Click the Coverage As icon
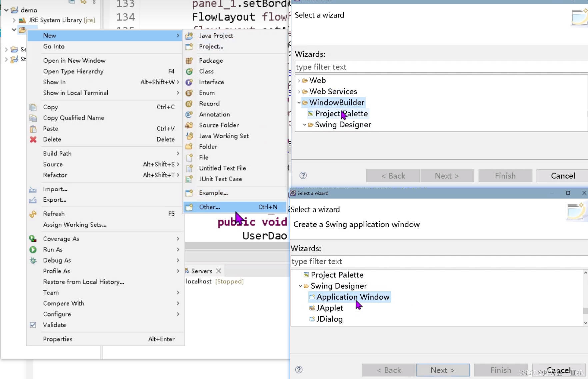The width and height of the screenshot is (588, 379). (33, 239)
